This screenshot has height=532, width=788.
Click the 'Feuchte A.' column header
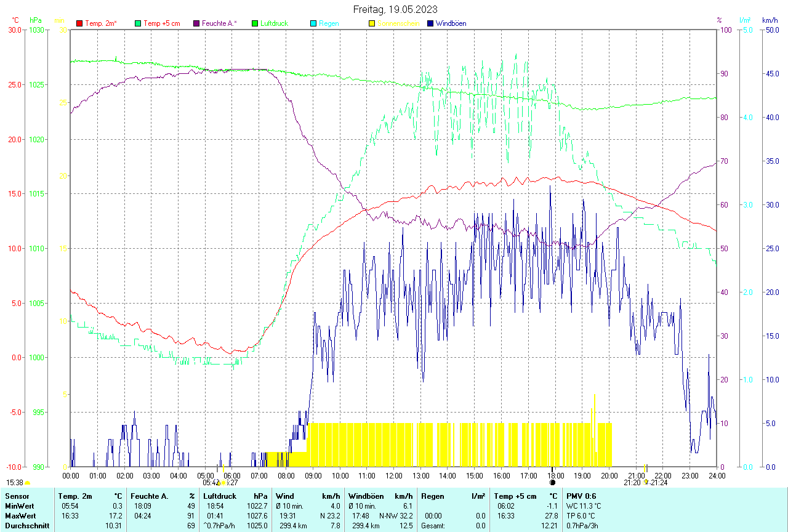(x=150, y=496)
